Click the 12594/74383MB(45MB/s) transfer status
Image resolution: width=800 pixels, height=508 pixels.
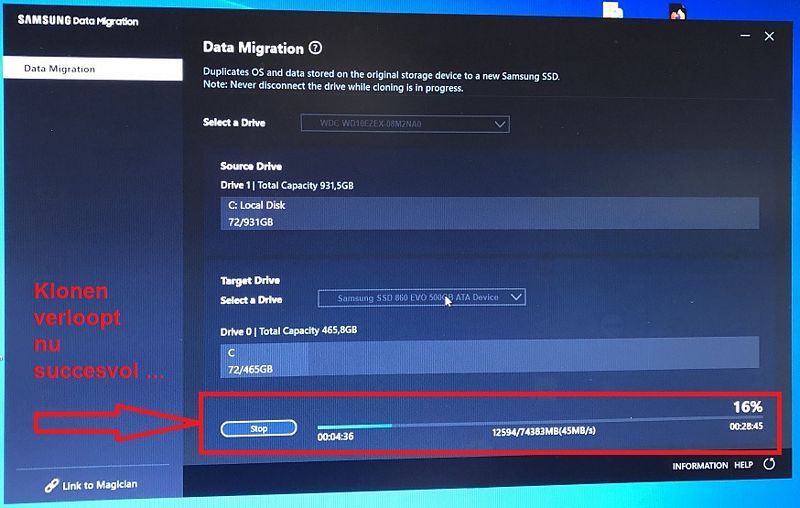543,431
